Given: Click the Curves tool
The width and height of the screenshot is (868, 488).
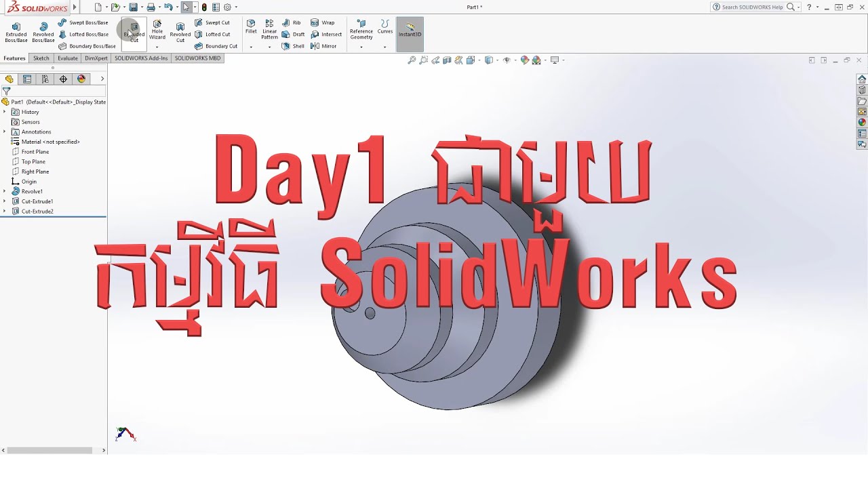Looking at the screenshot, I should pyautogui.click(x=385, y=27).
